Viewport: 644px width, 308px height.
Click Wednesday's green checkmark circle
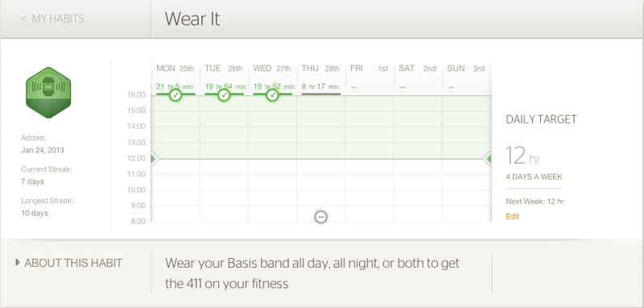[272, 95]
